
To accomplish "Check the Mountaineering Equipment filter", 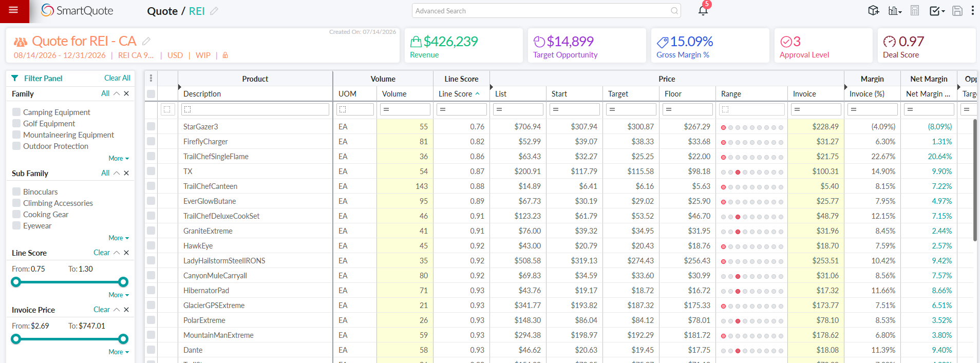I will (16, 135).
